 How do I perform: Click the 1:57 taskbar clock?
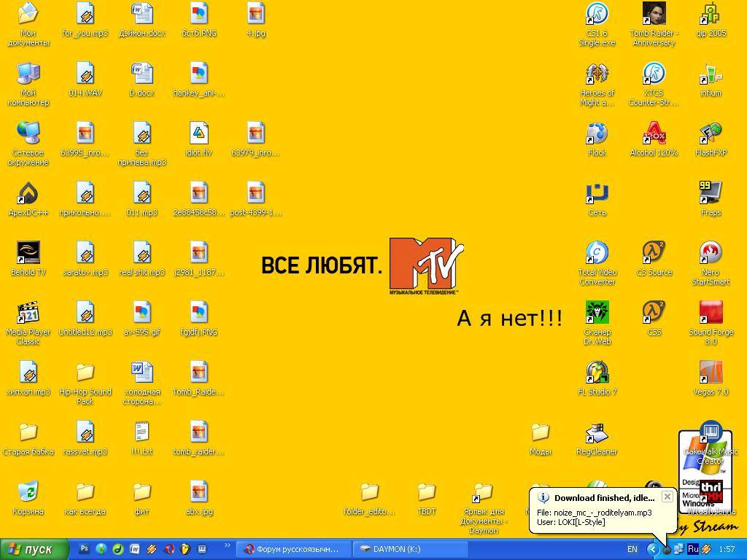tap(727, 550)
